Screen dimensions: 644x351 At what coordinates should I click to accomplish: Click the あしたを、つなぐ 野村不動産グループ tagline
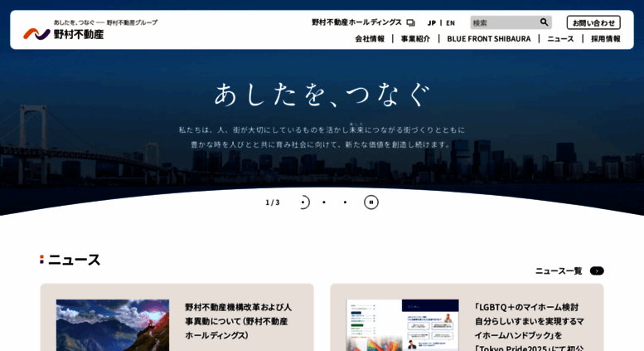coord(105,22)
